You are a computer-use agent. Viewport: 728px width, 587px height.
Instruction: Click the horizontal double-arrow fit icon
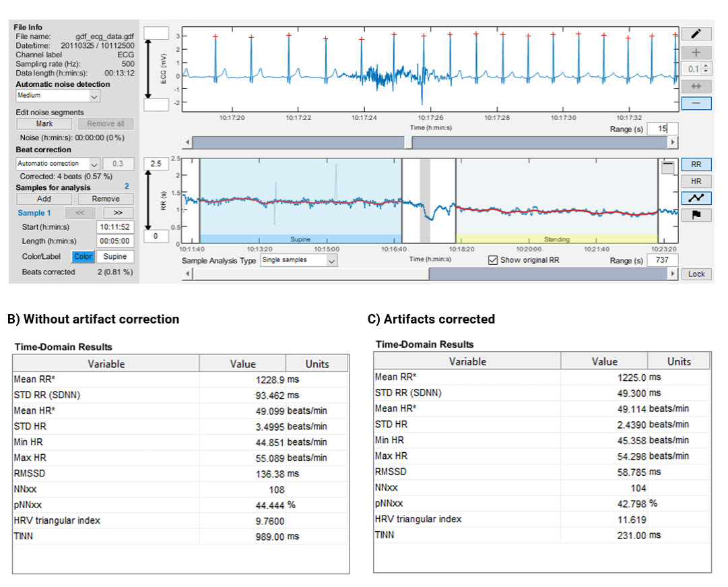pyautogui.click(x=697, y=86)
